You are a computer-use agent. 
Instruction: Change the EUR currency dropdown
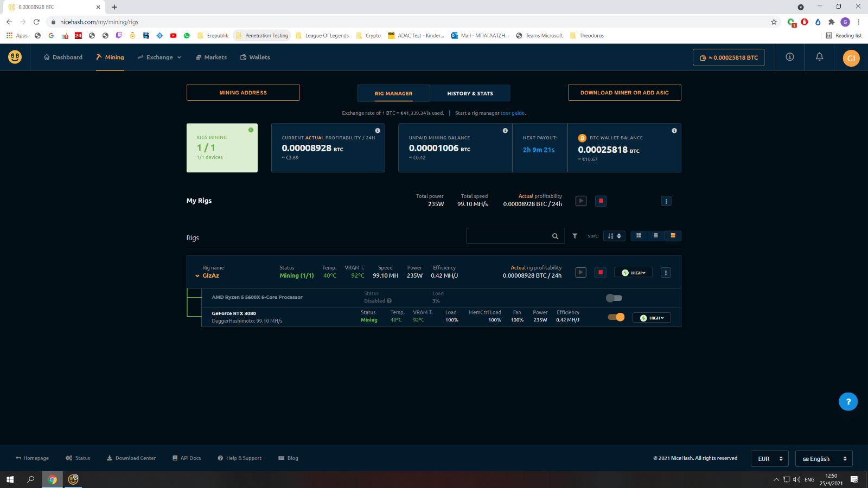click(770, 459)
